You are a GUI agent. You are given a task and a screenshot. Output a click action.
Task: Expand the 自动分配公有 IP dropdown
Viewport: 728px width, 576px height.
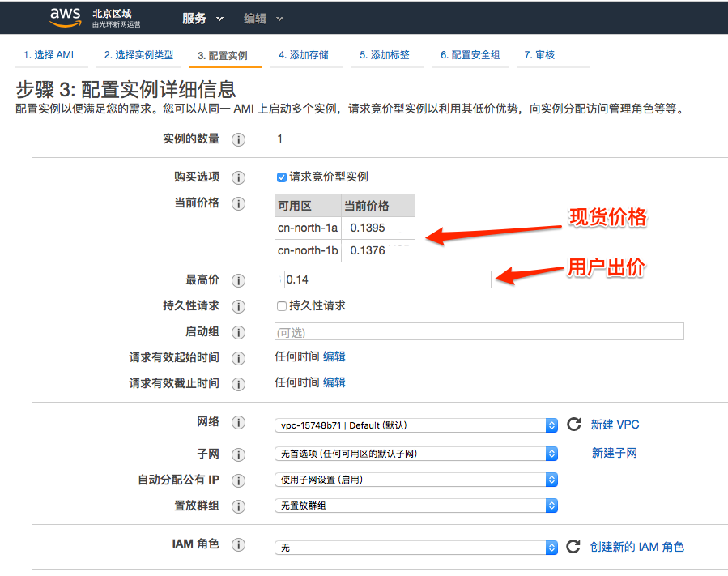[416, 480]
